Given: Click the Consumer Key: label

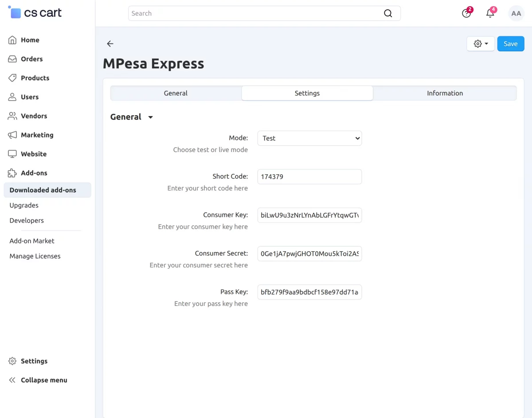Looking at the screenshot, I should 226,215.
